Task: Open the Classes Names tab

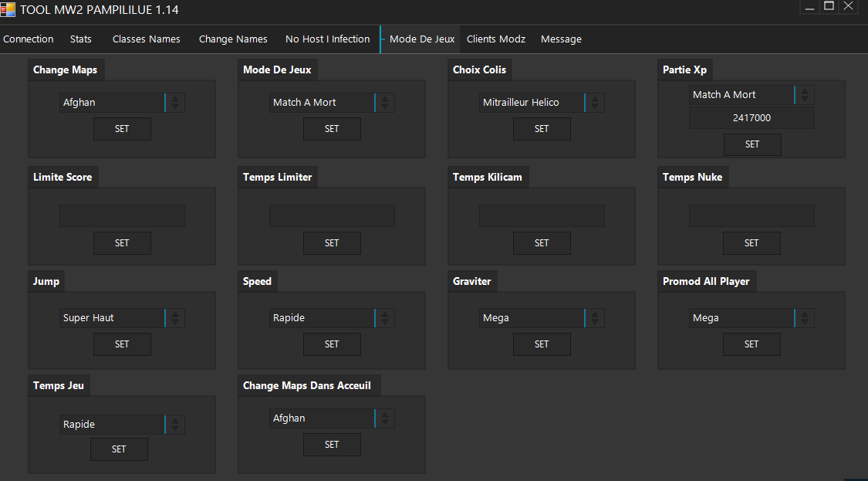Action: point(146,39)
